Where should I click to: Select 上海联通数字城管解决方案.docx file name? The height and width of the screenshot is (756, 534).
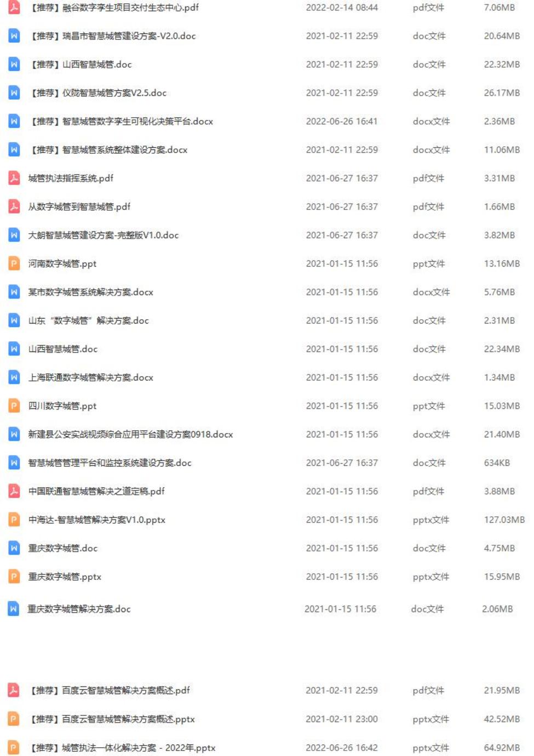[x=91, y=378]
